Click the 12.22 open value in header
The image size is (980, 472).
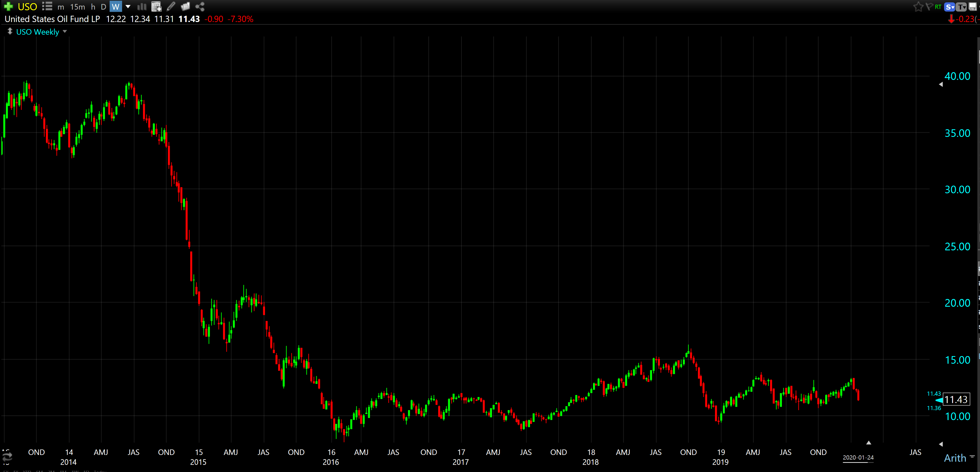tap(116, 19)
